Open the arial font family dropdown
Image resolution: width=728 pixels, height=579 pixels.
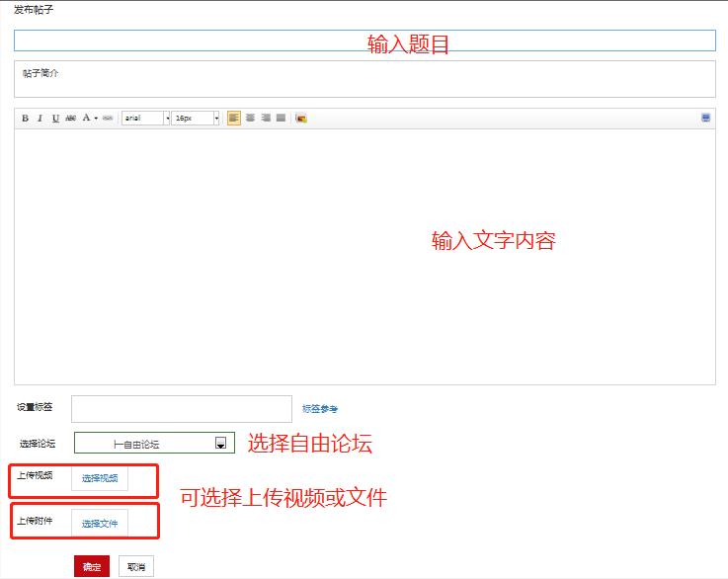pyautogui.click(x=145, y=119)
